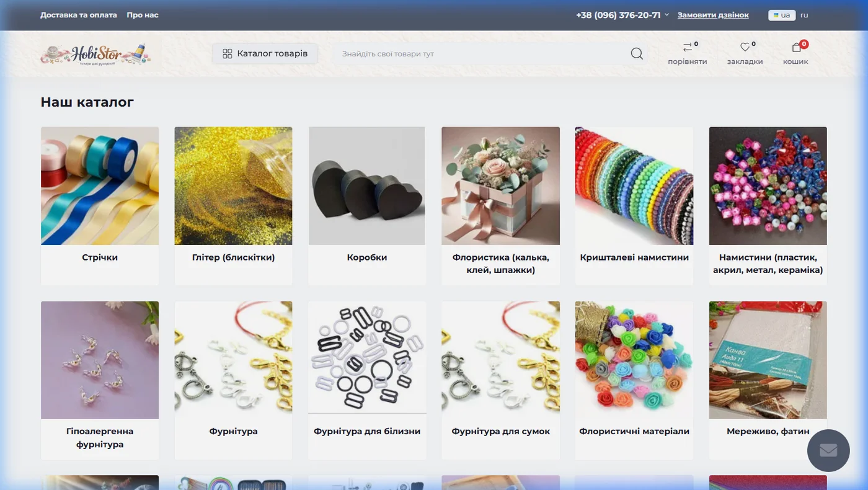Click the Флористичні матеріали title
This screenshot has width=868, height=490.
click(x=634, y=431)
